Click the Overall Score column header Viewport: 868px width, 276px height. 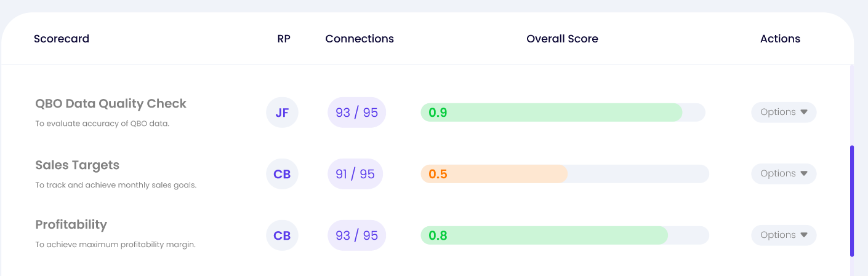562,39
